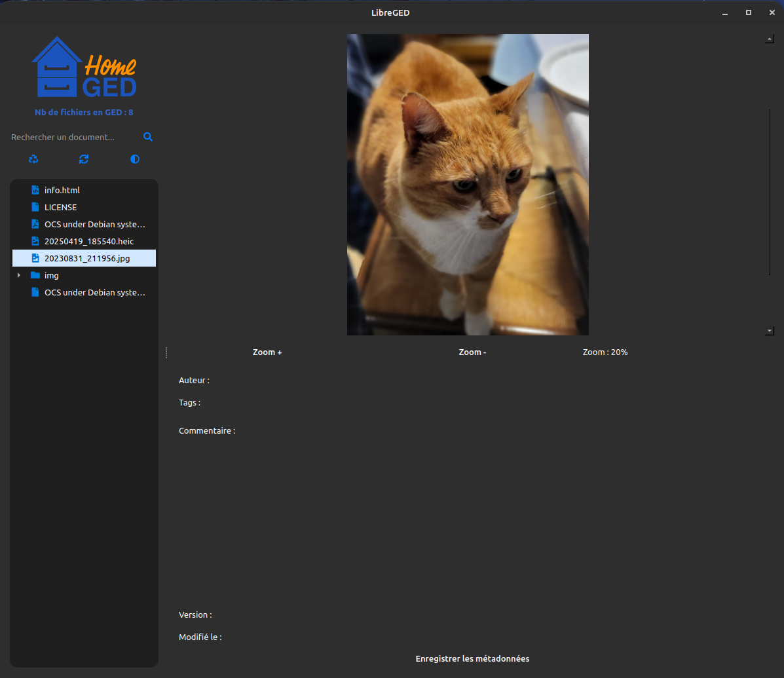784x678 pixels.
Task: Select 20230831_211956.jpg in the file list
Action: [x=87, y=258]
